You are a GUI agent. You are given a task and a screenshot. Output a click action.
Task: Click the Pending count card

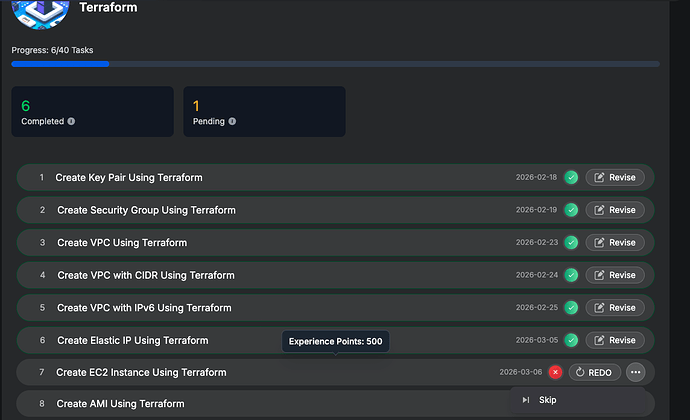tap(264, 111)
